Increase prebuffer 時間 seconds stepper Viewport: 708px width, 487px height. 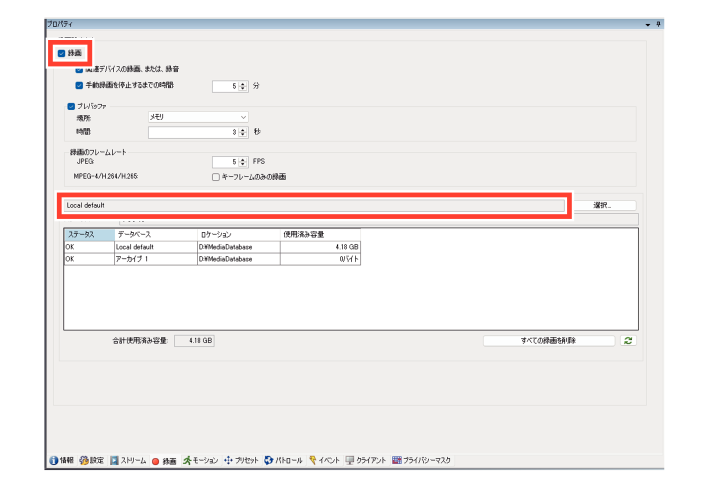pyautogui.click(x=243, y=130)
